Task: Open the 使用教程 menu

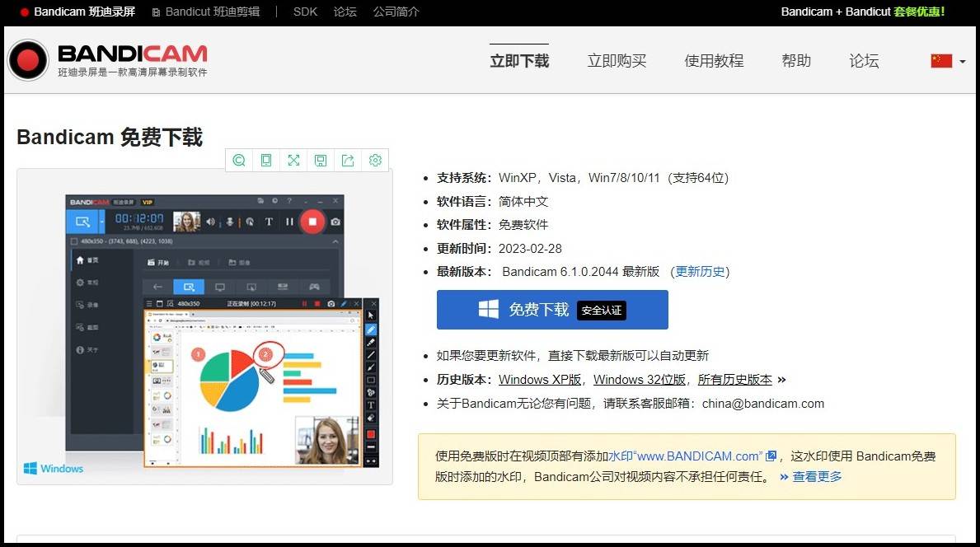Action: (x=714, y=60)
